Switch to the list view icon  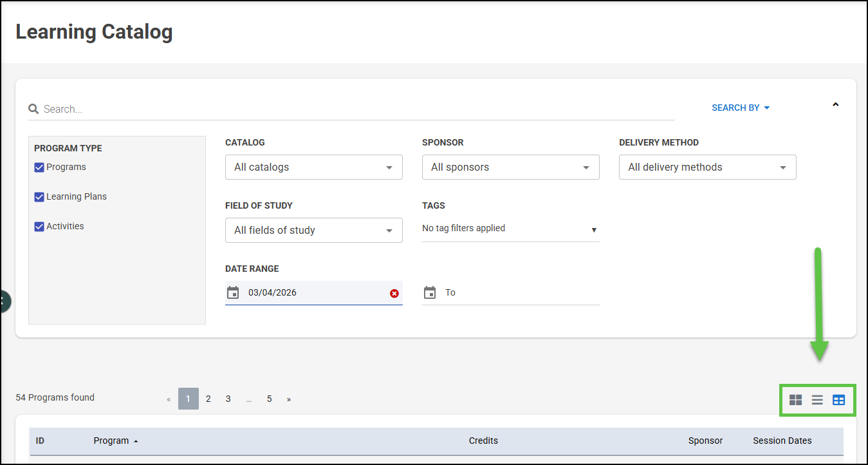click(817, 400)
